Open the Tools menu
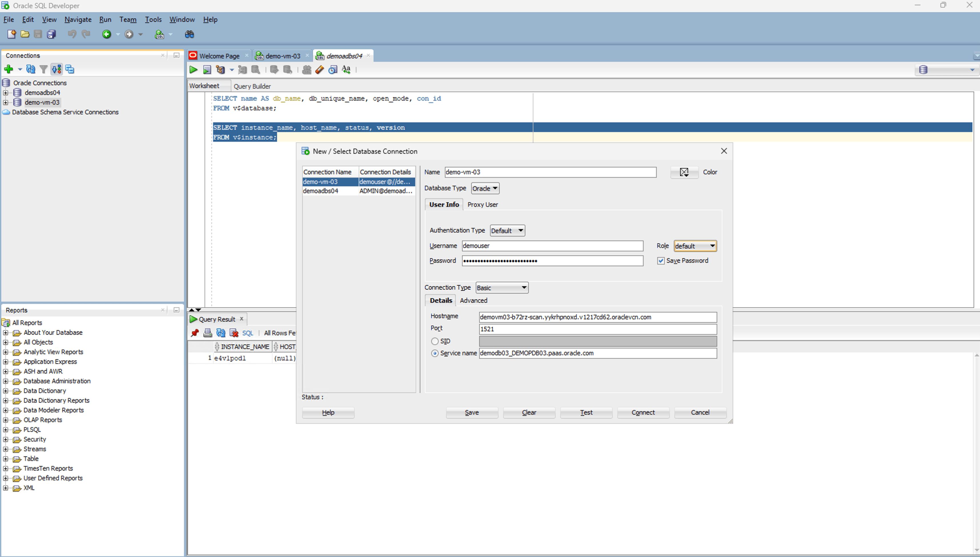Screen dimensions: 980x557 [153, 19]
